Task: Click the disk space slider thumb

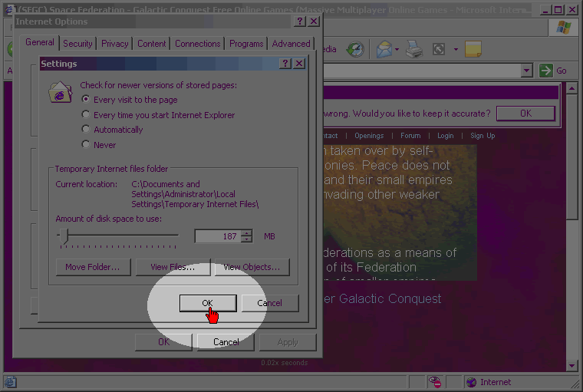Action: point(64,236)
